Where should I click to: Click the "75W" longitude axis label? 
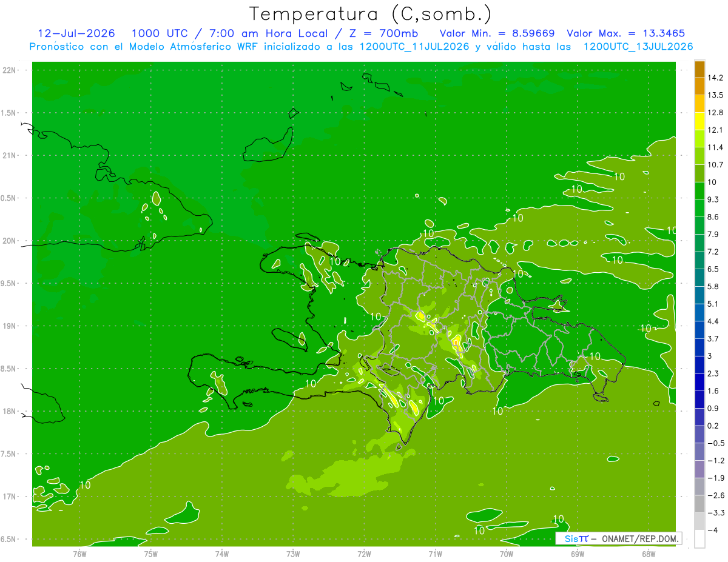coord(151,554)
